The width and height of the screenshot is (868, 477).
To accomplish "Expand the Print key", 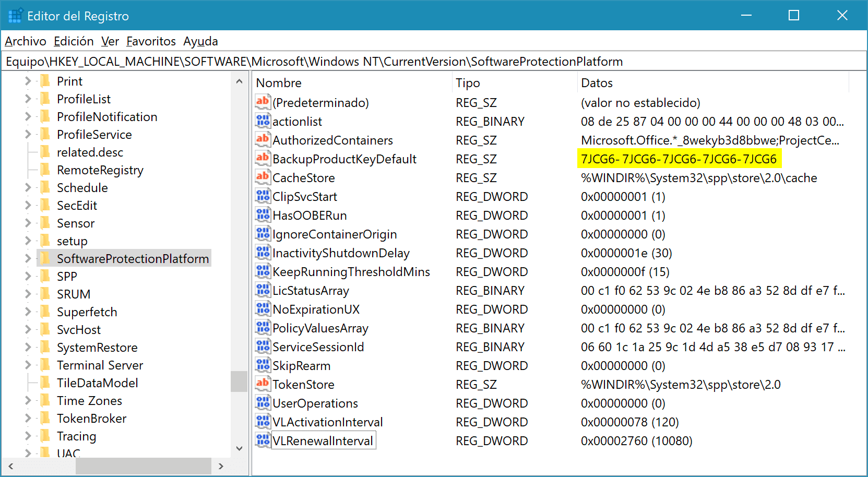I will (28, 81).
